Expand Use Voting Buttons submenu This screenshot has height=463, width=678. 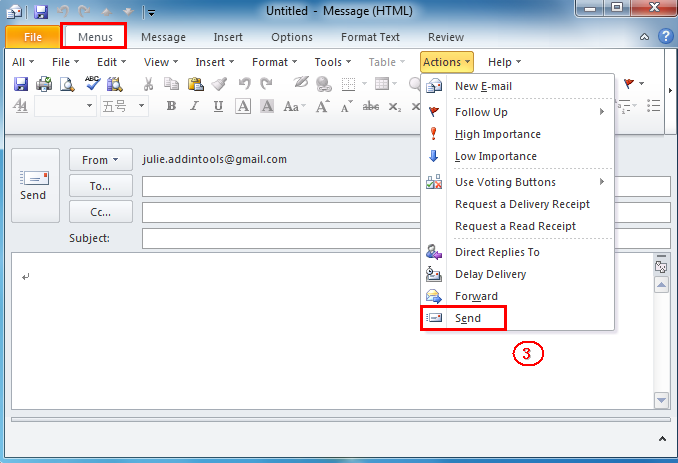pyautogui.click(x=518, y=182)
